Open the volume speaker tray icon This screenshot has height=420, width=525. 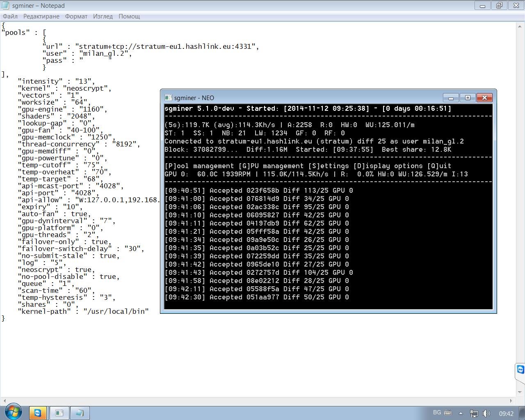click(486, 413)
